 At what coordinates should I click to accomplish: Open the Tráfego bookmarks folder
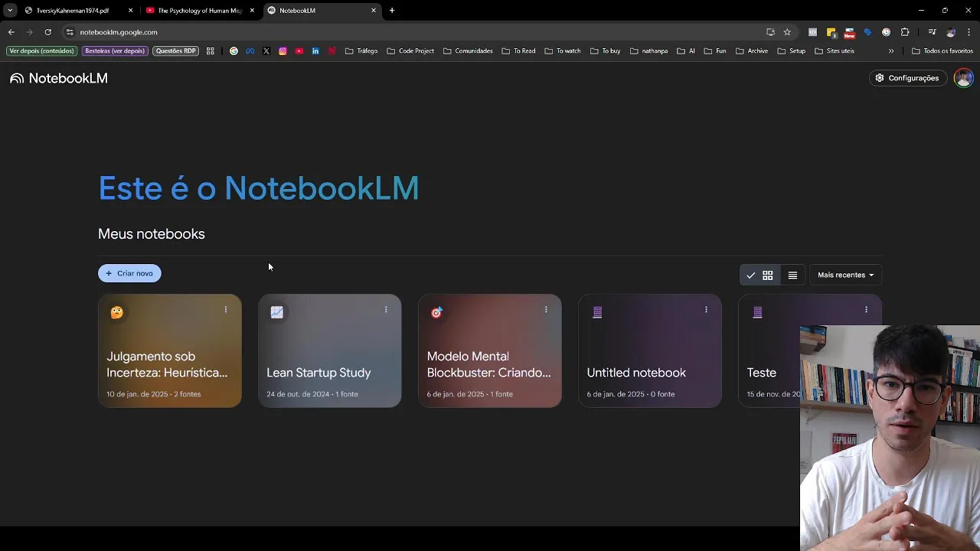tap(361, 51)
